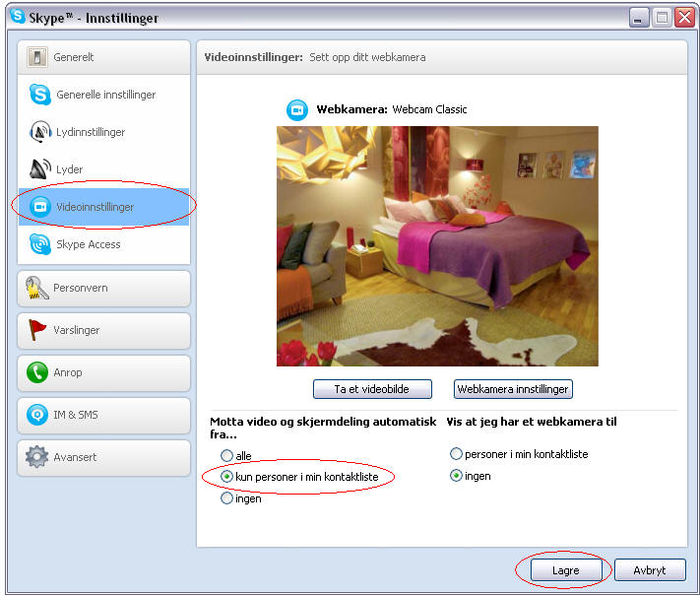
Task: Expand the Personvern section
Action: [x=103, y=289]
